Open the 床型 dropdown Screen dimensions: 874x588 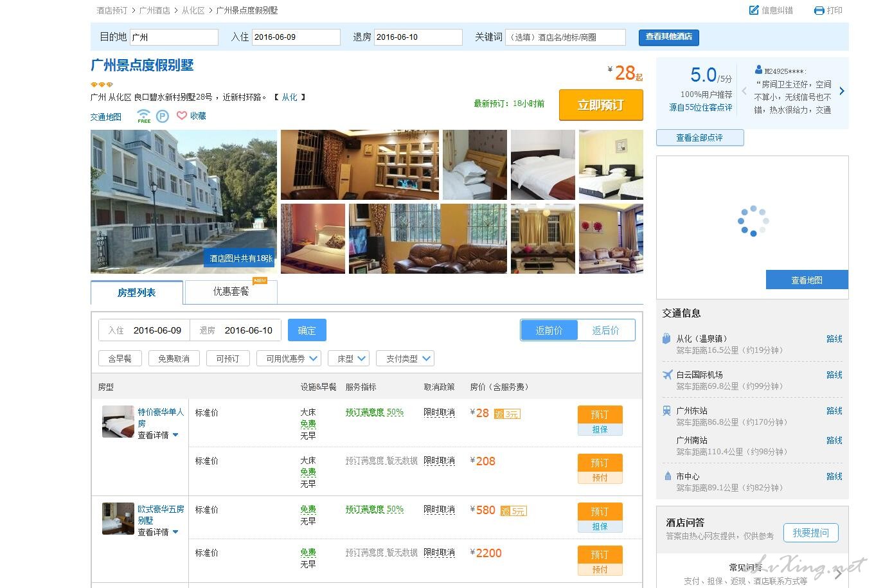[x=348, y=359]
